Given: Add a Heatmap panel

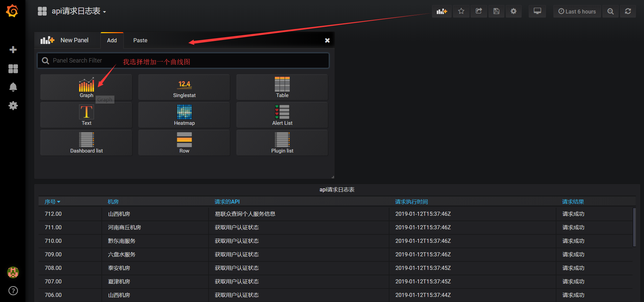Looking at the screenshot, I should pyautogui.click(x=184, y=115).
